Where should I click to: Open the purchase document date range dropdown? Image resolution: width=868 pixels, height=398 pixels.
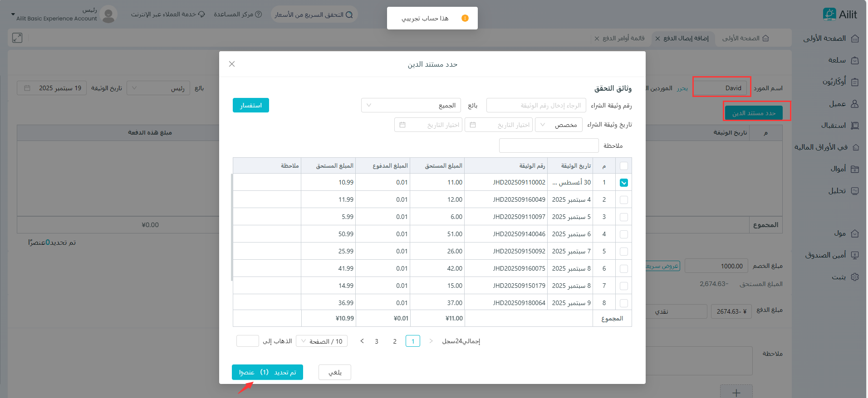559,125
